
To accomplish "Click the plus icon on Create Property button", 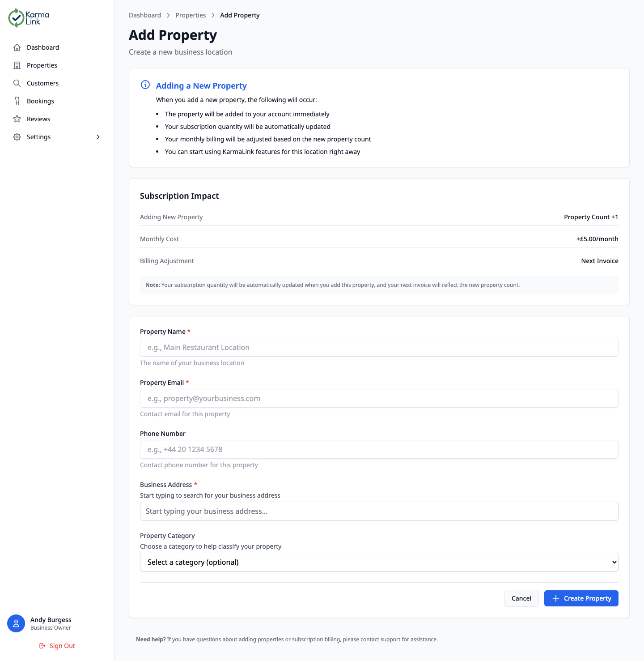I will [x=555, y=598].
